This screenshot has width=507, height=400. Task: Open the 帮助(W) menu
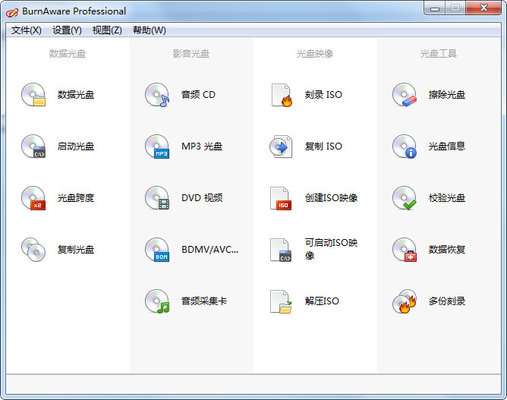coord(150,30)
